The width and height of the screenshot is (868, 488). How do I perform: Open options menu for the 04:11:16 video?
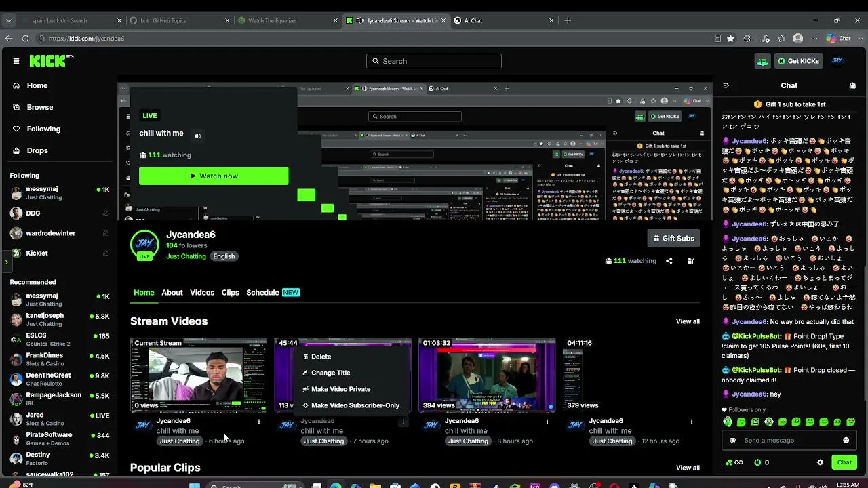[692, 422]
